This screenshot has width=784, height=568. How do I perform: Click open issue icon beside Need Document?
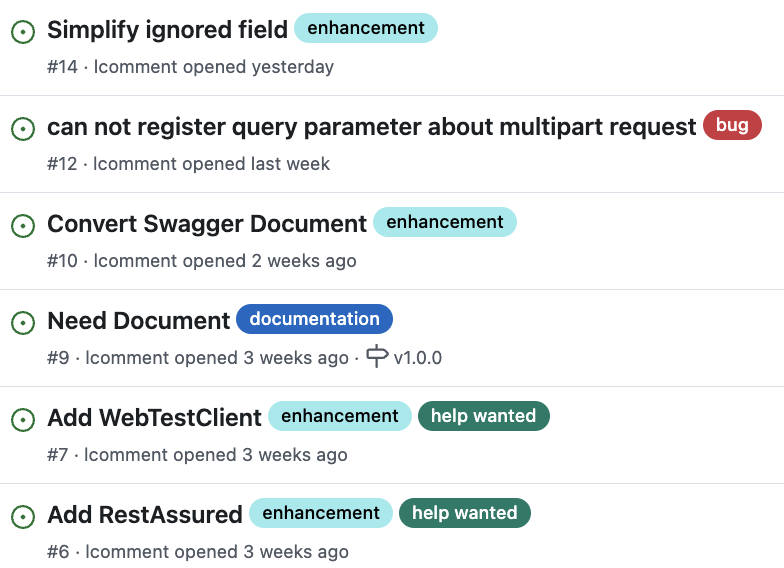tap(23, 323)
